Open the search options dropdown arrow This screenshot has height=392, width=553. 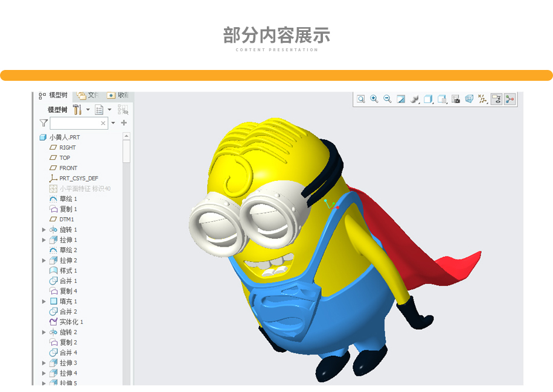click(x=113, y=123)
